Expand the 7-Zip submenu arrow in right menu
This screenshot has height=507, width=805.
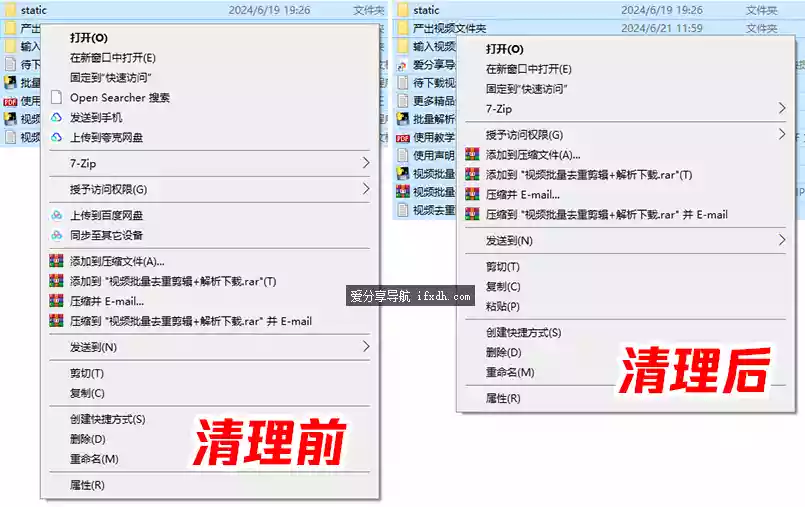(x=781, y=108)
